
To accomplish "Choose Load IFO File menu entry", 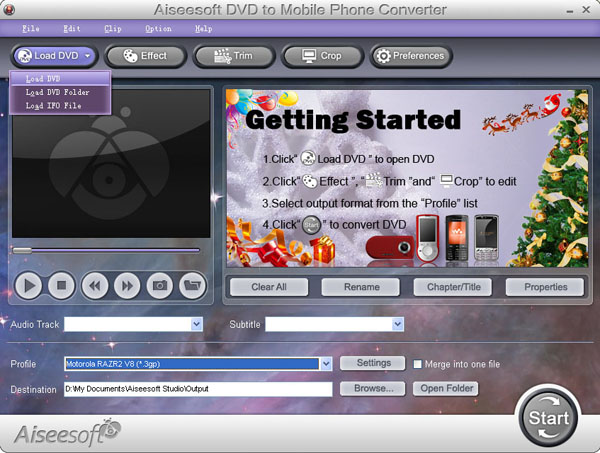I will (60, 106).
